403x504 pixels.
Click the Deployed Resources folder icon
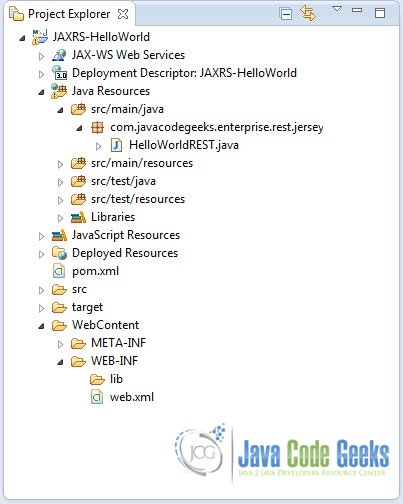tap(59, 253)
